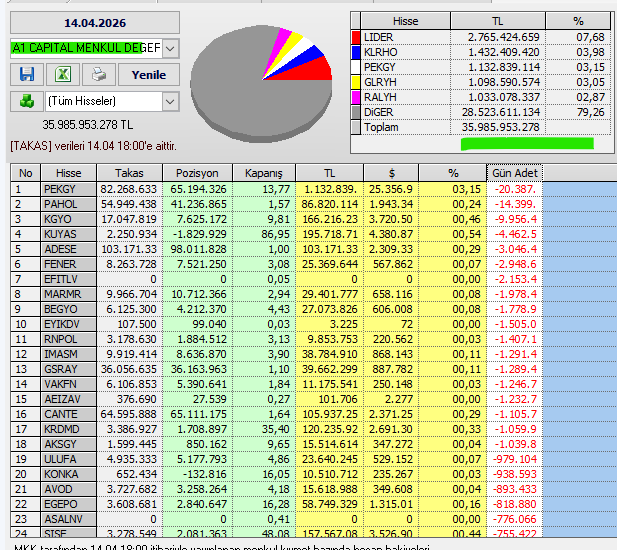Viewport: 617px width, 550px height.
Task: Click the white PEKGY color swatch
Action: click(x=356, y=67)
